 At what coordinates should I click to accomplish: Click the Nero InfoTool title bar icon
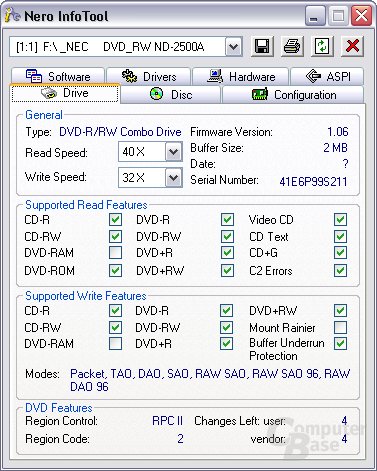click(13, 15)
